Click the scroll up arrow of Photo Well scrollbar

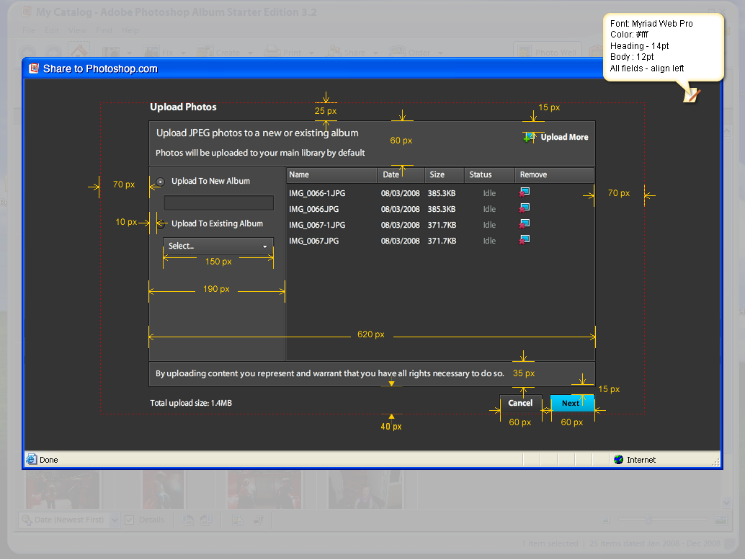(x=726, y=130)
